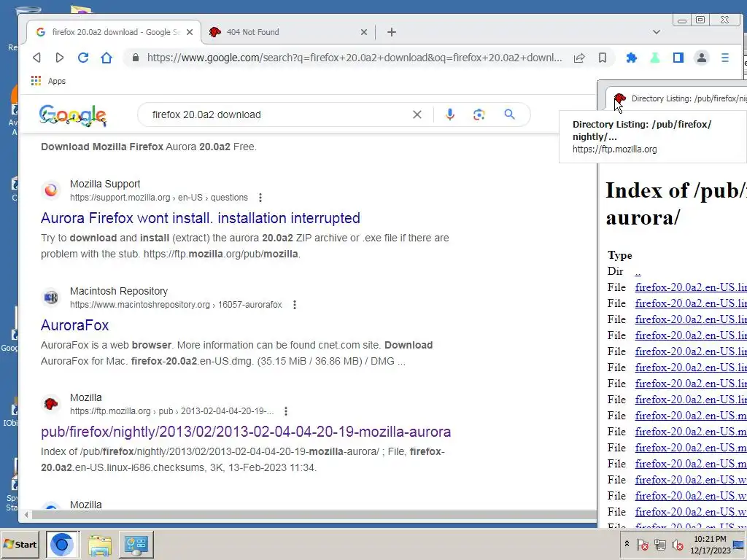Go forward using the forward arrow
747x560 pixels.
60,58
